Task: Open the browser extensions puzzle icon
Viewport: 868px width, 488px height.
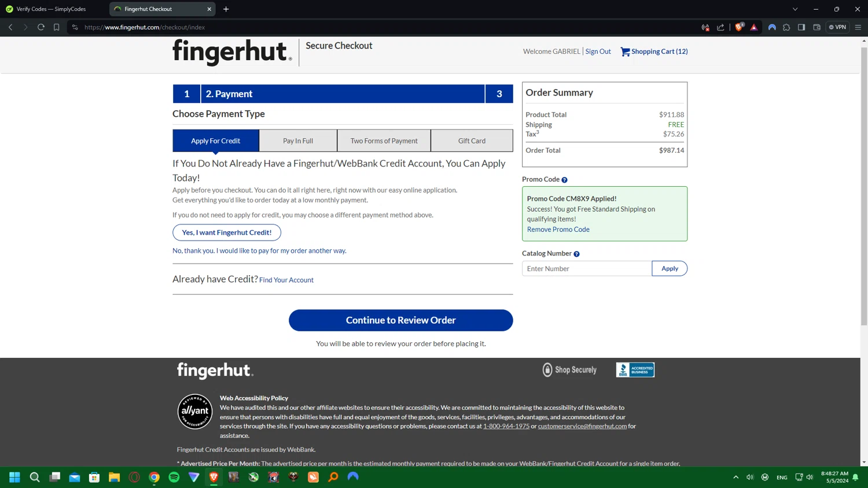Action: click(786, 27)
